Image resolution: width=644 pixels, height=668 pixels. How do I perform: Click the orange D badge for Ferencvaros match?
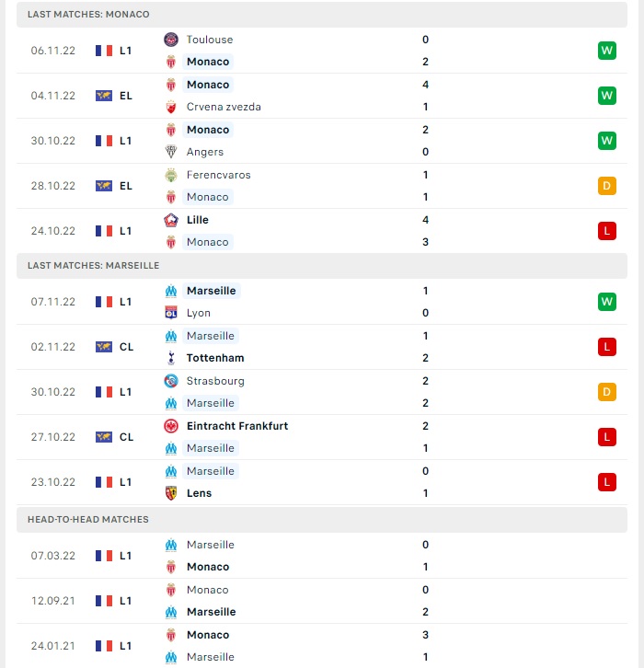point(607,186)
